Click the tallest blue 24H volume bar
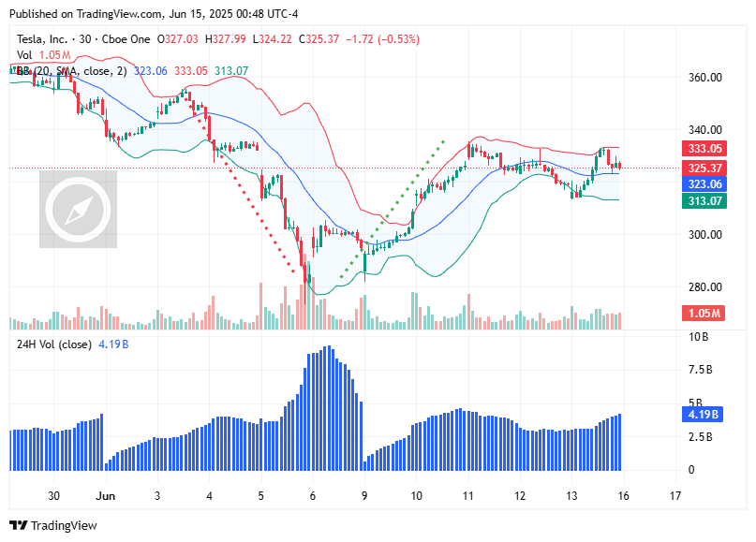 (329, 408)
